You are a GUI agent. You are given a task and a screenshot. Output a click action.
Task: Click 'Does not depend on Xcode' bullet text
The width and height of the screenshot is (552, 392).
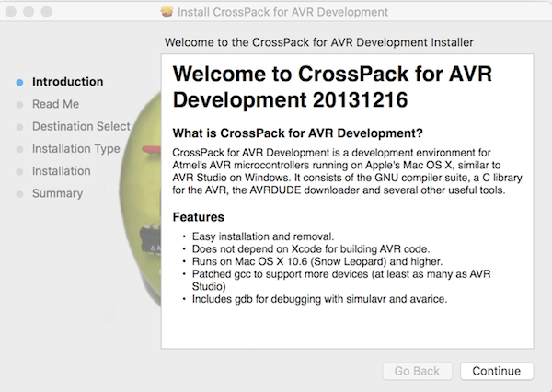click(x=311, y=249)
